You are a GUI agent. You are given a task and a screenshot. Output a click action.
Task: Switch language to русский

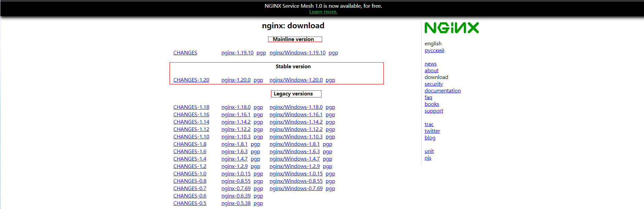click(x=434, y=50)
